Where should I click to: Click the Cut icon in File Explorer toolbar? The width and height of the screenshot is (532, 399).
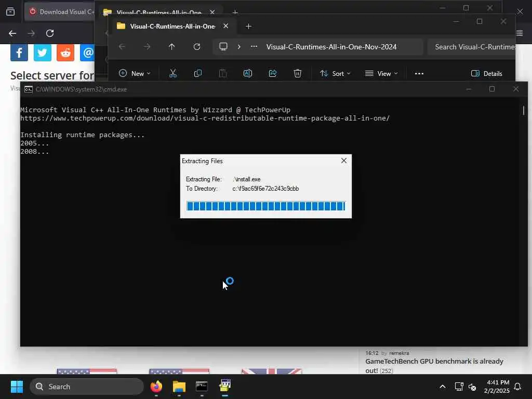pyautogui.click(x=173, y=73)
